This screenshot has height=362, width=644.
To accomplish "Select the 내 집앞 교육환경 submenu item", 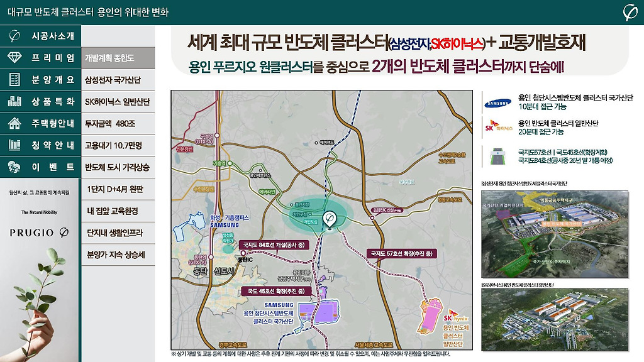I will tap(118, 211).
